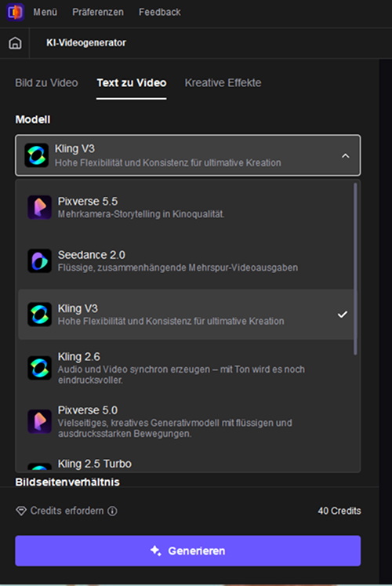Pick Pixverse 5.5 in model list
392x586 pixels.
click(x=186, y=207)
